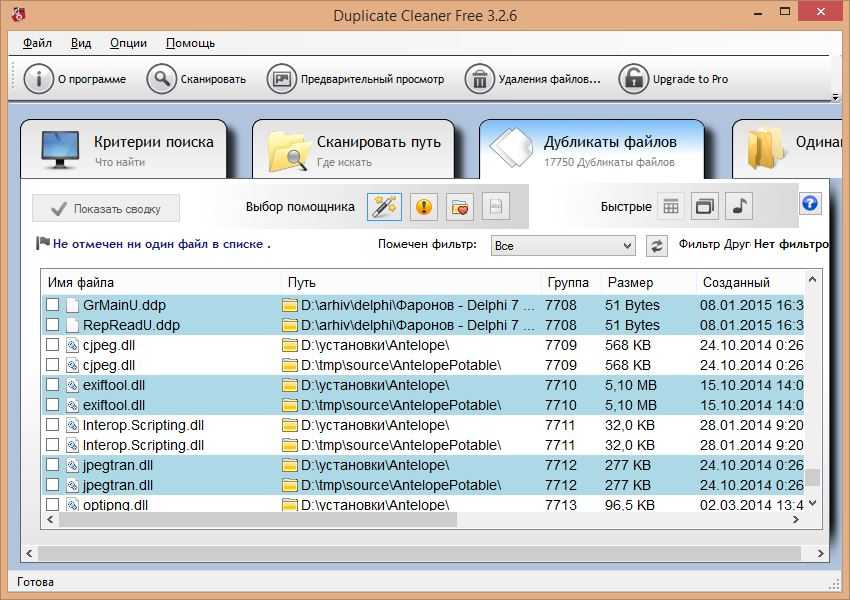850x600 pixels.
Task: Click the refresh filter arrows icon
Action: point(656,246)
